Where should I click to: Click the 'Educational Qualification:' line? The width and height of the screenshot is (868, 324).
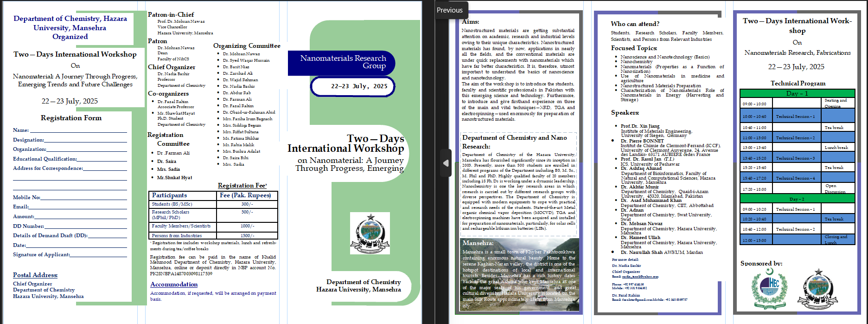point(102,160)
